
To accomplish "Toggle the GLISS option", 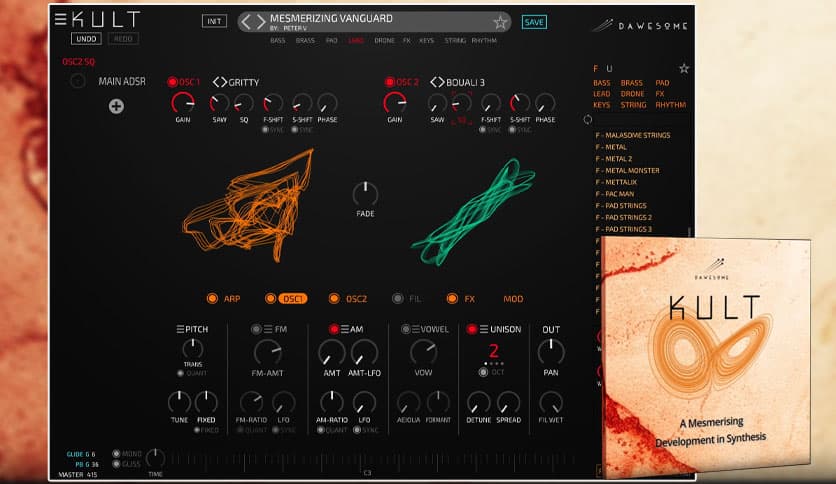I will click(x=116, y=464).
